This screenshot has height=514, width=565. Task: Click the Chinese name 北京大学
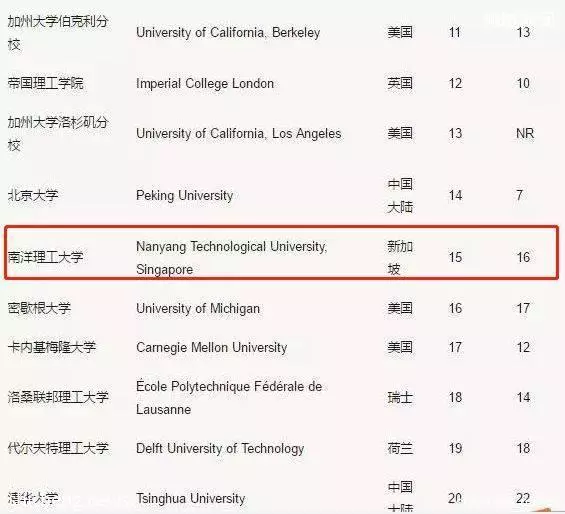[33, 195]
